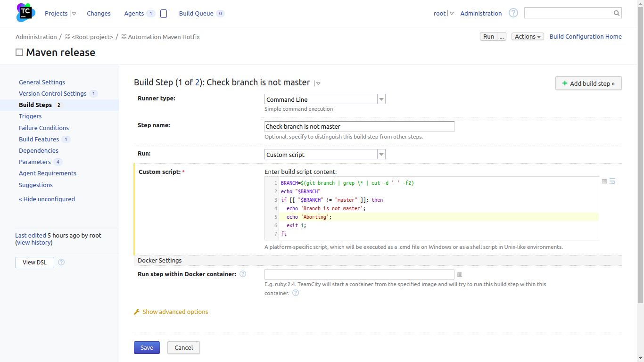Image resolution: width=644 pixels, height=362 pixels.
Task: Click the Save button
Action: 147,347
